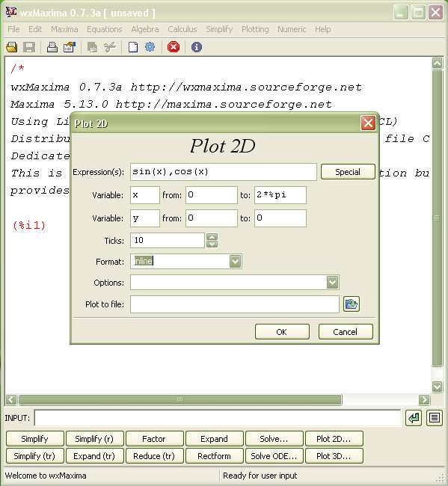
Task: Click the Expression(s) input field
Action: click(x=224, y=172)
